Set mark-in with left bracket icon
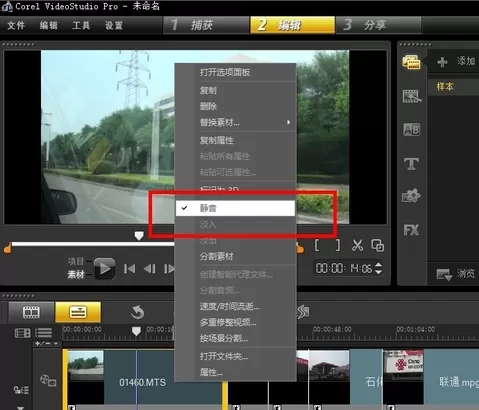Screen dimensions: 479x410 point(317,246)
